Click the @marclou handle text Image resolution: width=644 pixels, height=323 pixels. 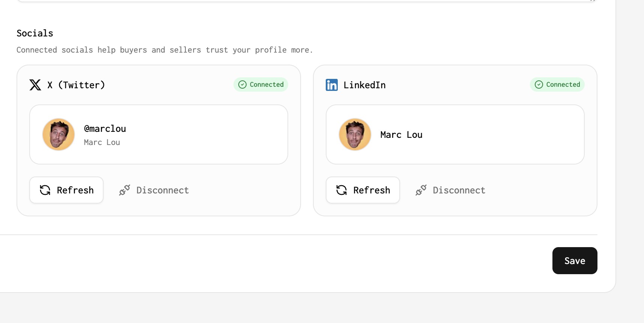[x=105, y=129]
